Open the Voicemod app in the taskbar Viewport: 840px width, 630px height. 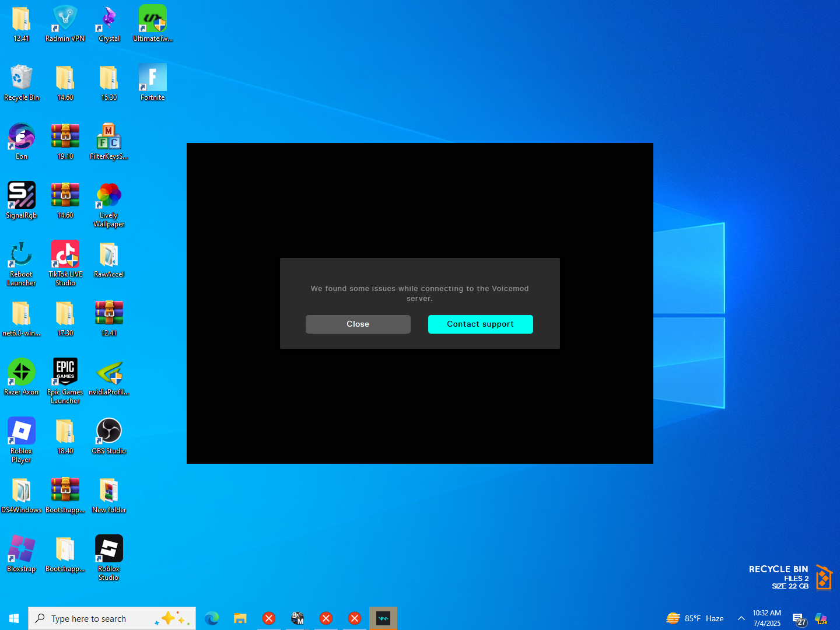383,618
